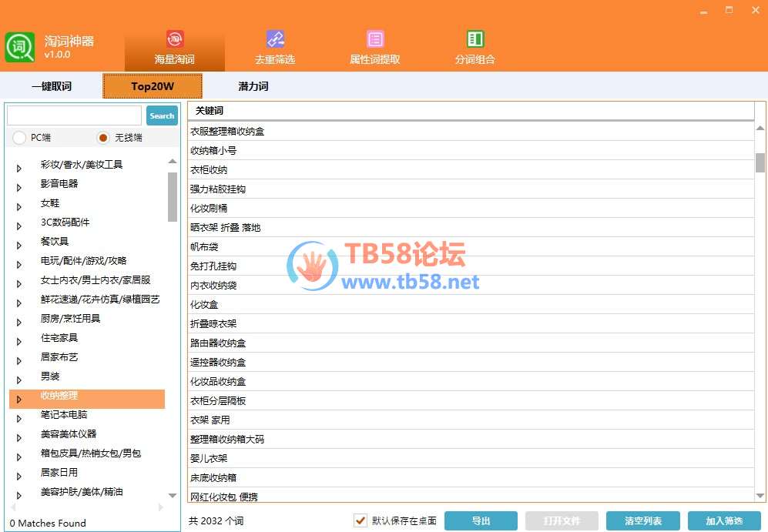
Task: Switch to the 潜力词 tab
Action: click(x=253, y=86)
